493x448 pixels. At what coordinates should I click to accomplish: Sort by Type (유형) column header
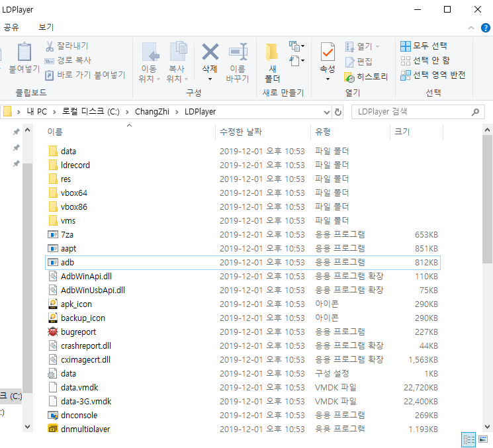click(322, 132)
